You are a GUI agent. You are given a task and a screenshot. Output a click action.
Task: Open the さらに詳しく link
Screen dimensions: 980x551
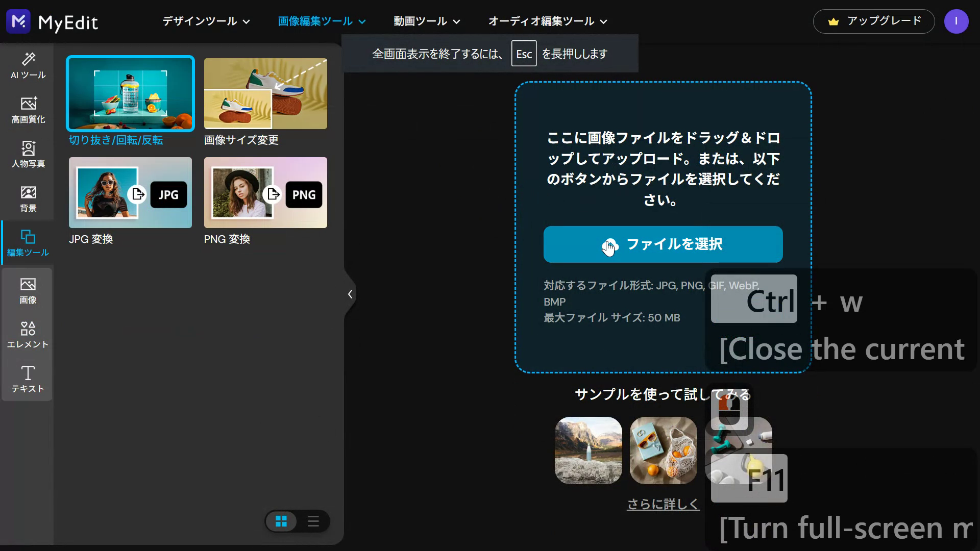tap(663, 504)
